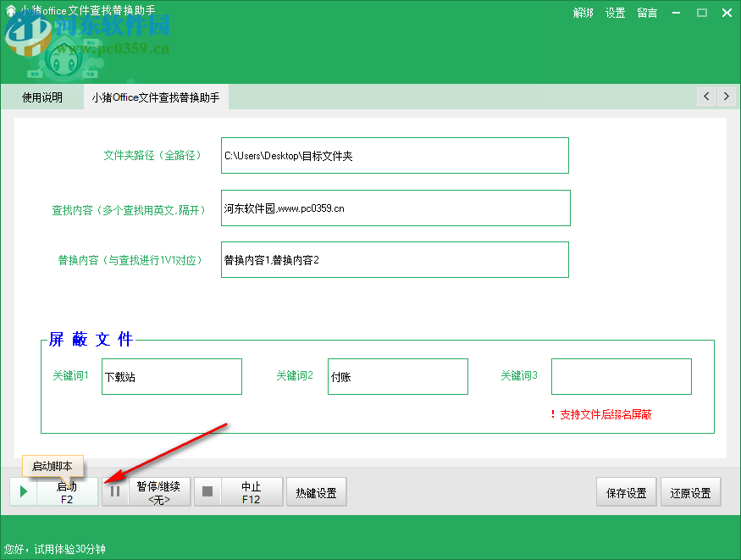Screen dimensions: 741x560
Task: Click the folder path input field
Action: (394, 155)
